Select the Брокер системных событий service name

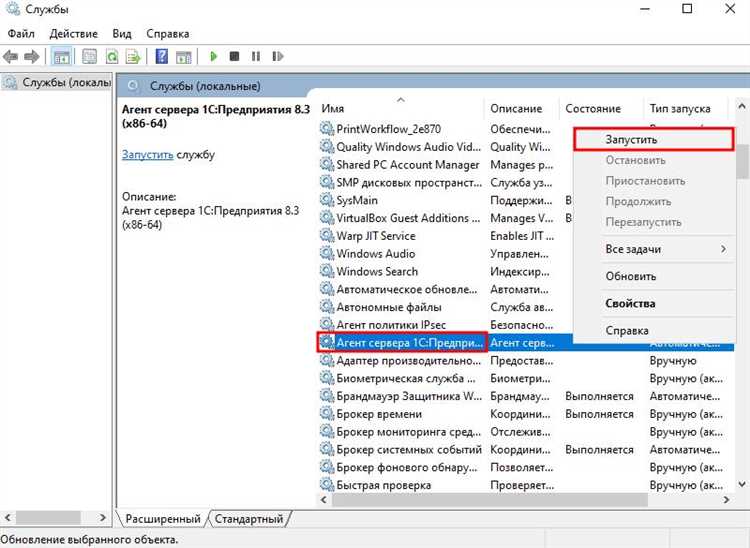(409, 449)
